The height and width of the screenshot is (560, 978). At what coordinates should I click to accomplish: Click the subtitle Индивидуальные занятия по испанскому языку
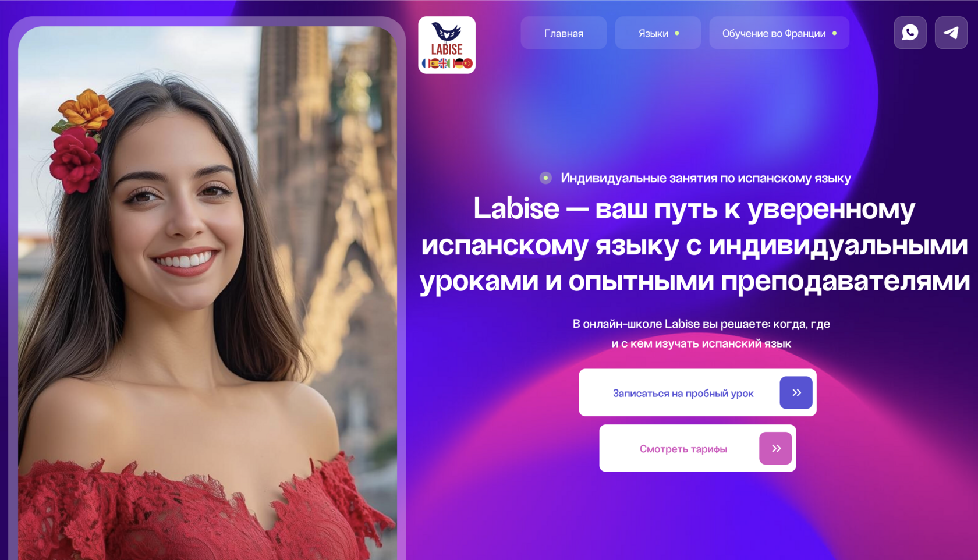point(706,178)
